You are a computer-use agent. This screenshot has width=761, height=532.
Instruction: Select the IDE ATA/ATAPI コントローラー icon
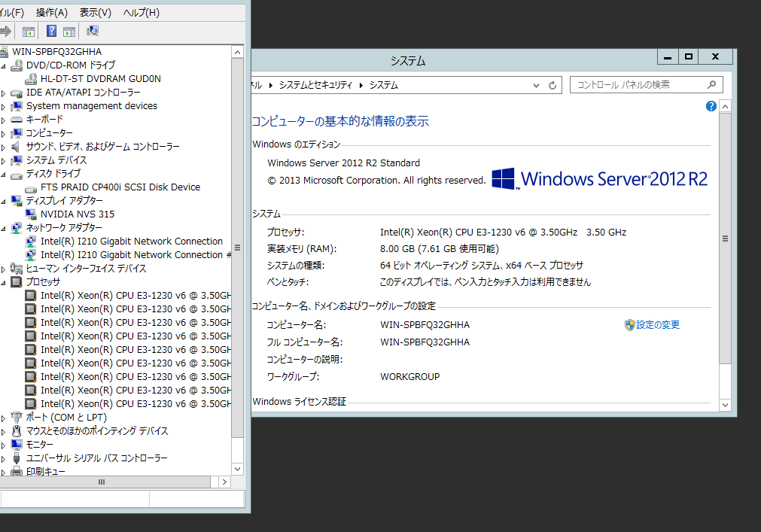pyautogui.click(x=17, y=93)
